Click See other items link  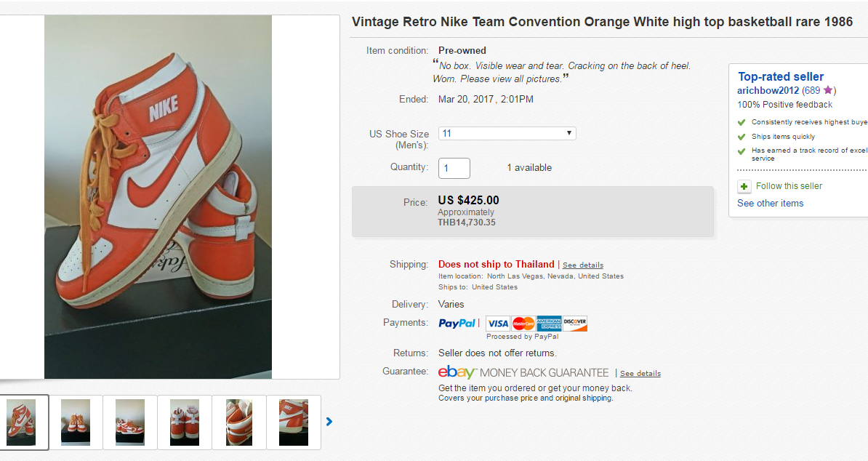point(770,204)
